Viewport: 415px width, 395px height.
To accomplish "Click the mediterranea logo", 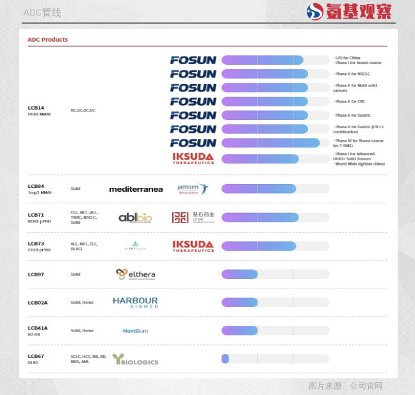I will [136, 189].
